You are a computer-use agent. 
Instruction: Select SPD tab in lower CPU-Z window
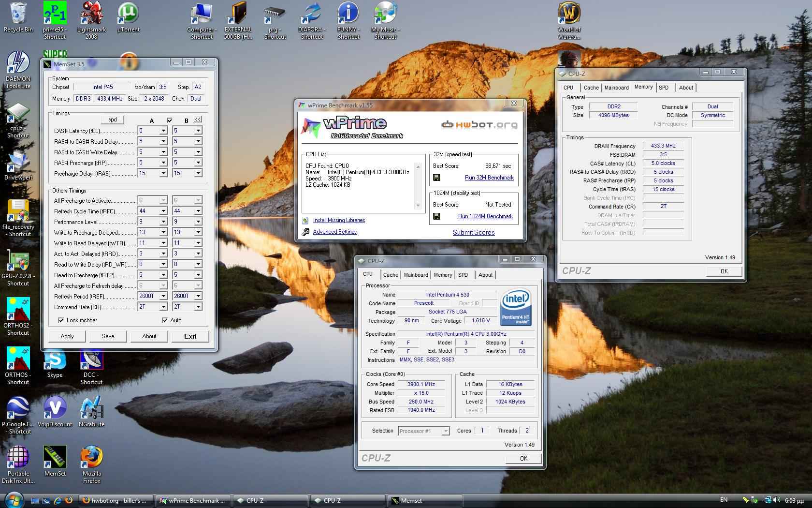coord(463,275)
